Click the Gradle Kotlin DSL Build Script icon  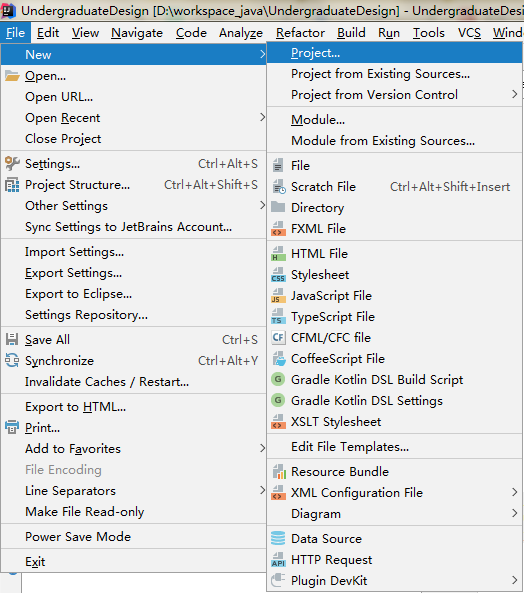(x=278, y=379)
